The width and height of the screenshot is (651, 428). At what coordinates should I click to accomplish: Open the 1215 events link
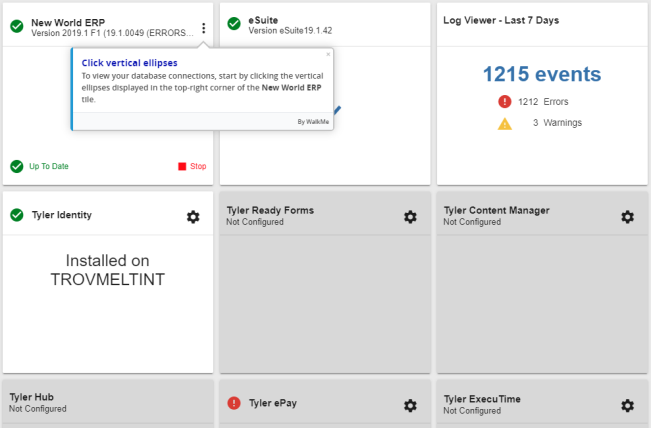[x=542, y=74]
